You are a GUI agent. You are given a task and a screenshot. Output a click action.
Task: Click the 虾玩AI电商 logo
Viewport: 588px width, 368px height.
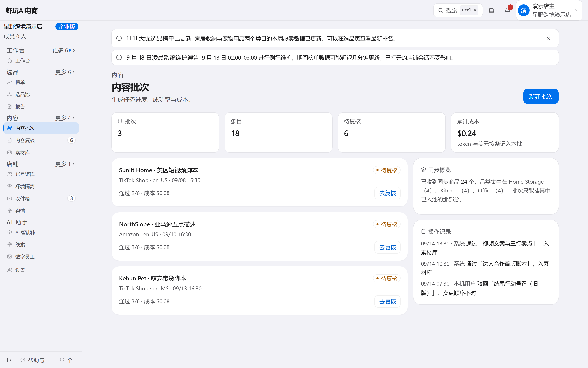pos(22,10)
